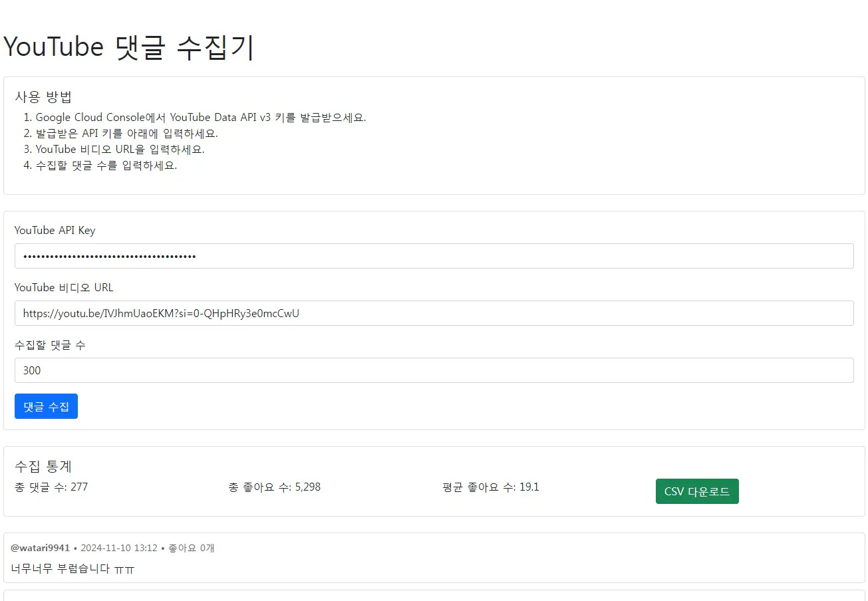
Task: Click the YouTube 비디오 URL label
Action: [64, 288]
